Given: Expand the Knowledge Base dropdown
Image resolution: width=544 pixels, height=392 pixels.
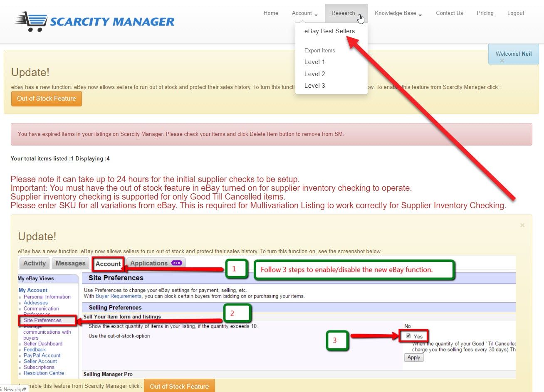Looking at the screenshot, I should click(x=398, y=13).
